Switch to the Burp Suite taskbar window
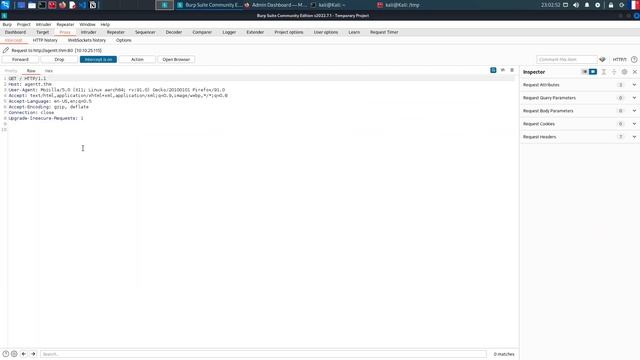Screen dimensions: 640x360 [210, 5]
